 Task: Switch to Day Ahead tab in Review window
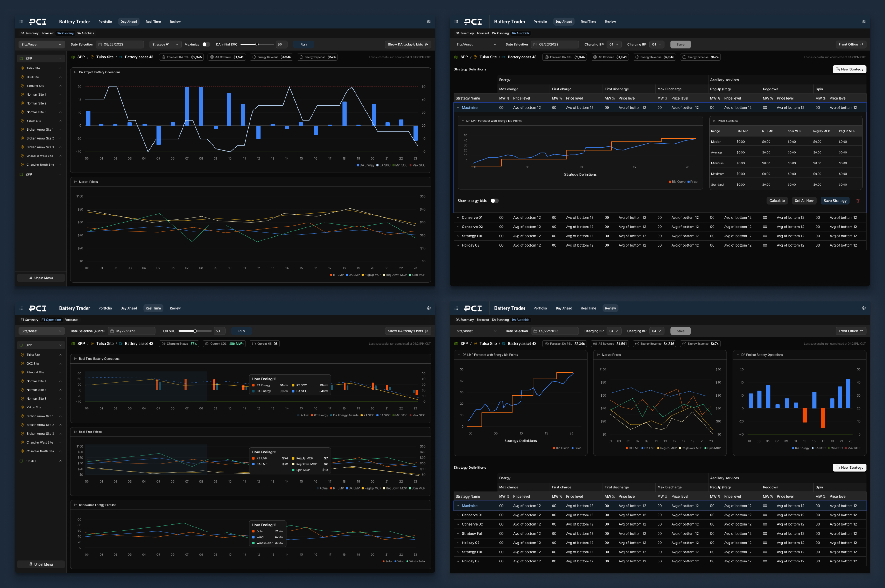point(564,308)
